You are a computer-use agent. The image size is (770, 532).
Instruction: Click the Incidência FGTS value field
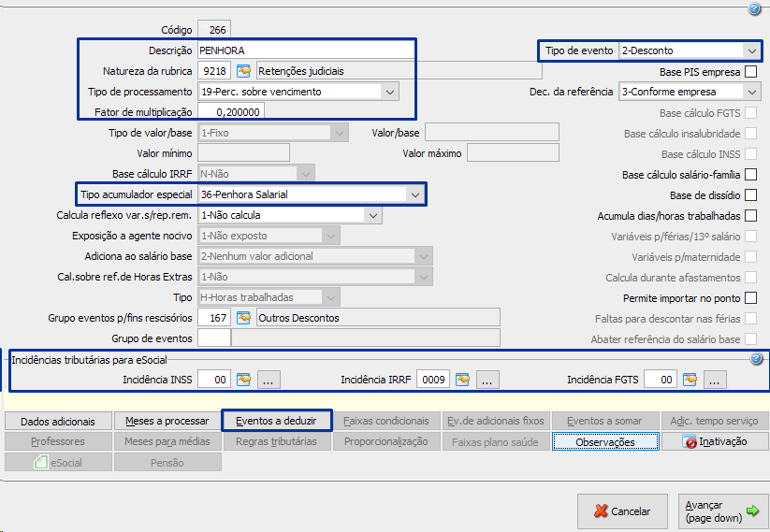661,380
